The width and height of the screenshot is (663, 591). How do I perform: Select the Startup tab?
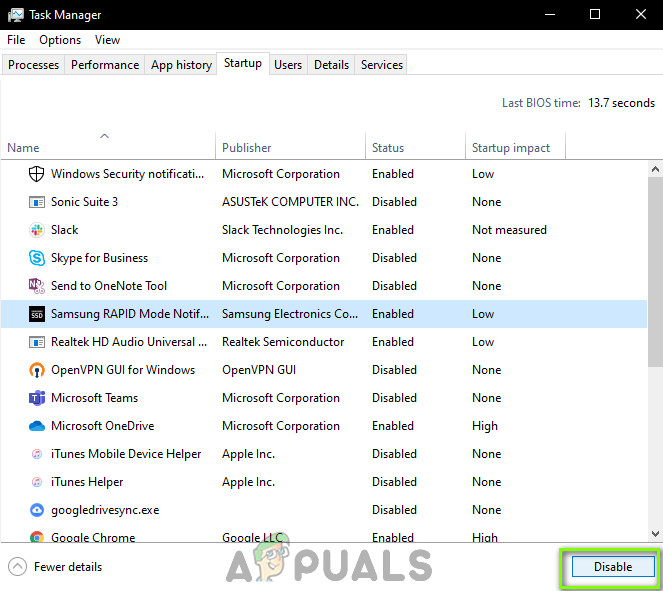(243, 63)
